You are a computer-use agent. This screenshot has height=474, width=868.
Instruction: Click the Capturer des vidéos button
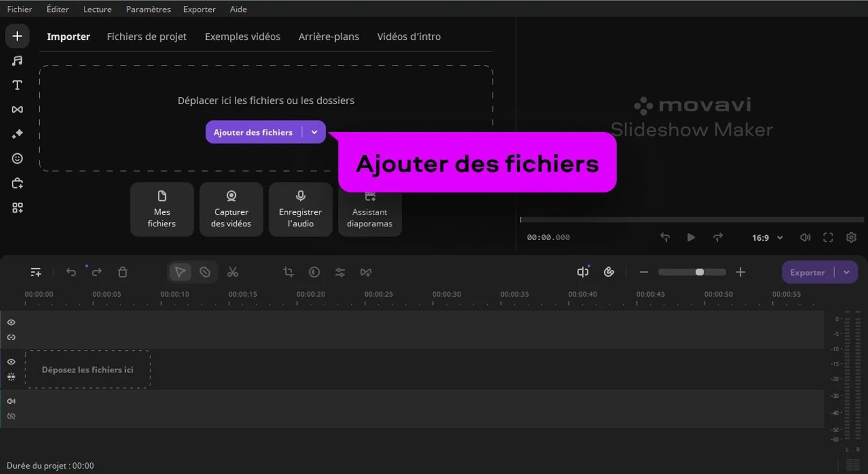(x=231, y=210)
